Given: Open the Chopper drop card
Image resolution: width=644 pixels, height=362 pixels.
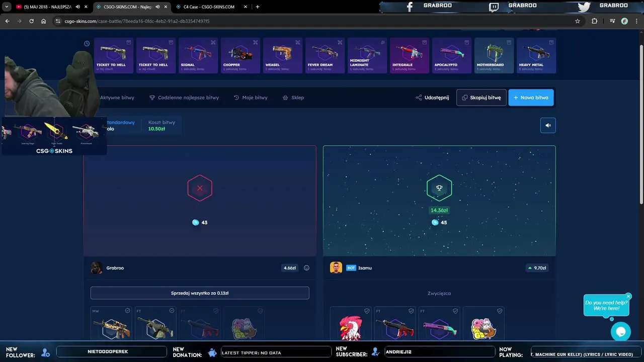Looking at the screenshot, I should [240, 55].
